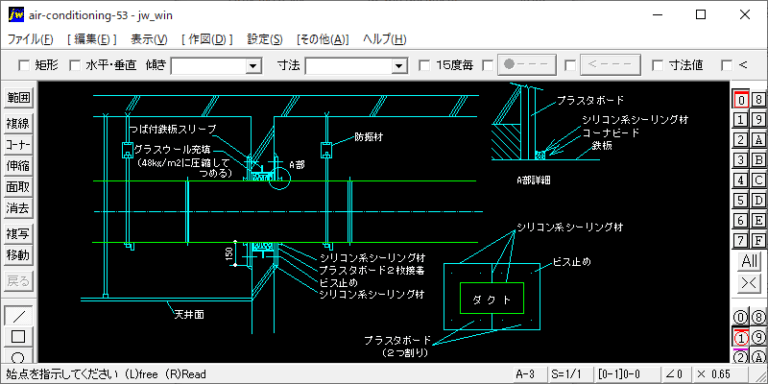
Task: Select layer E button
Action: 758,220
